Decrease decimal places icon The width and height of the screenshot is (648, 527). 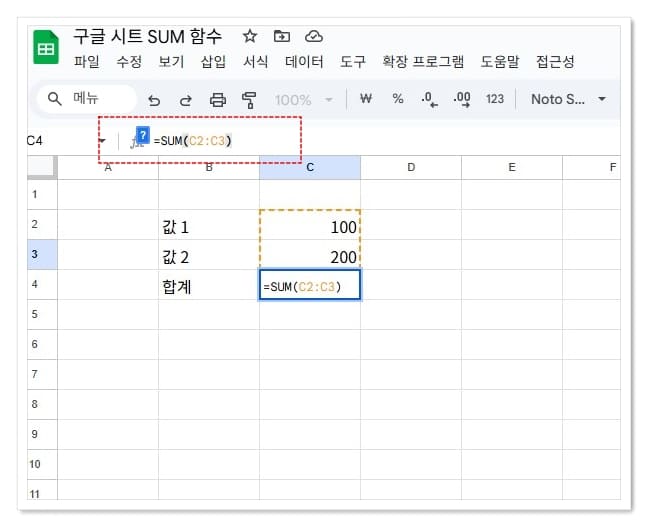pyautogui.click(x=429, y=100)
